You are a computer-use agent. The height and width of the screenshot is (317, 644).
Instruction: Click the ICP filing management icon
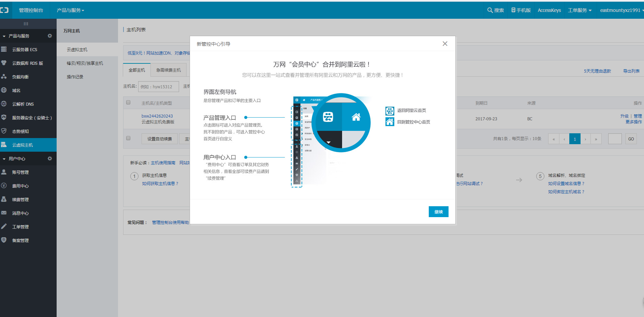pyautogui.click(x=4, y=240)
